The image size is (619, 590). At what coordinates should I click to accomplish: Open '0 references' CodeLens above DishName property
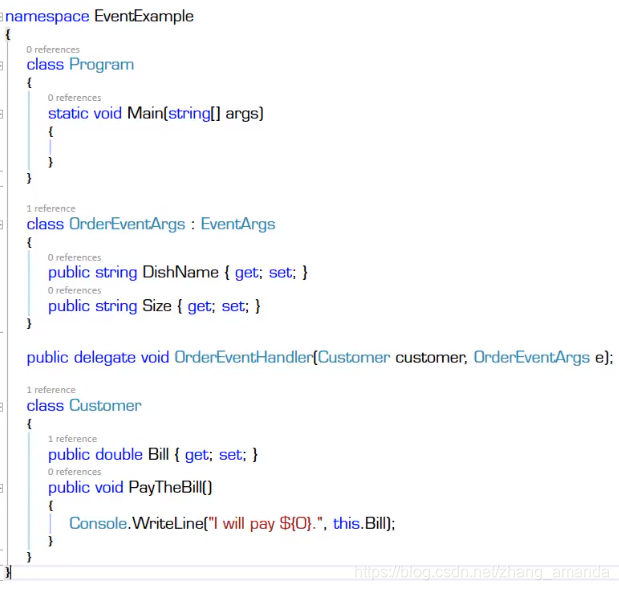74,258
